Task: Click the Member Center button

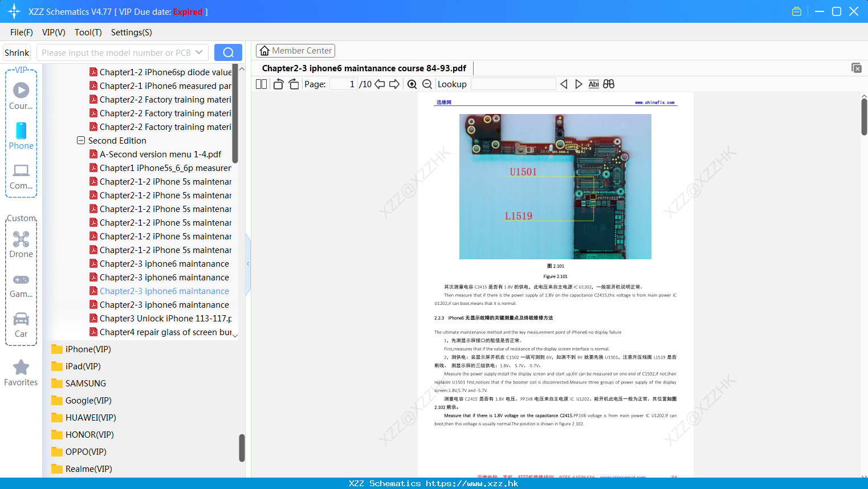Action: tap(295, 51)
